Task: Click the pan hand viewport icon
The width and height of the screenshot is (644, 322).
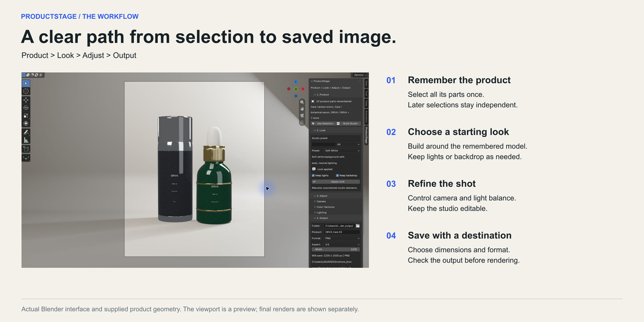Action: click(302, 109)
